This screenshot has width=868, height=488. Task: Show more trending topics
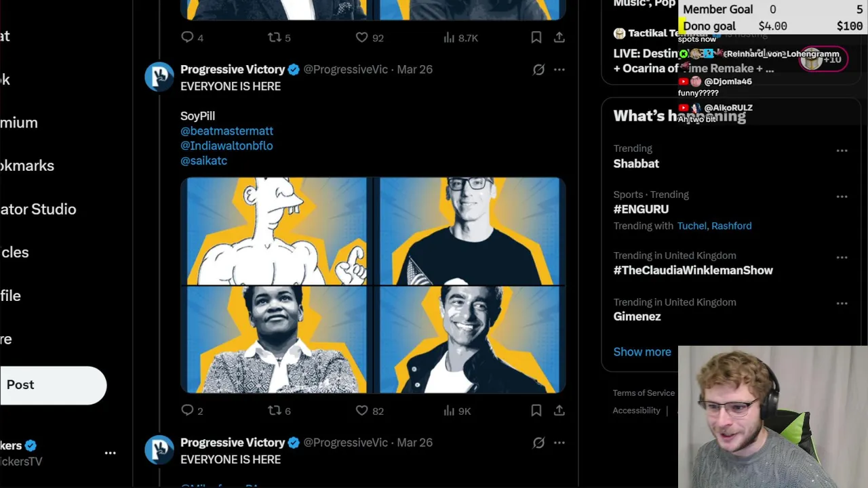click(642, 352)
